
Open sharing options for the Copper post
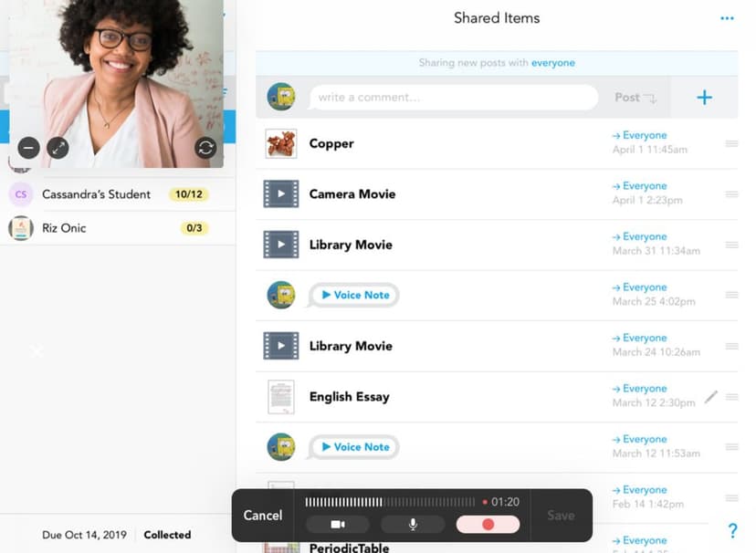pyautogui.click(x=733, y=142)
